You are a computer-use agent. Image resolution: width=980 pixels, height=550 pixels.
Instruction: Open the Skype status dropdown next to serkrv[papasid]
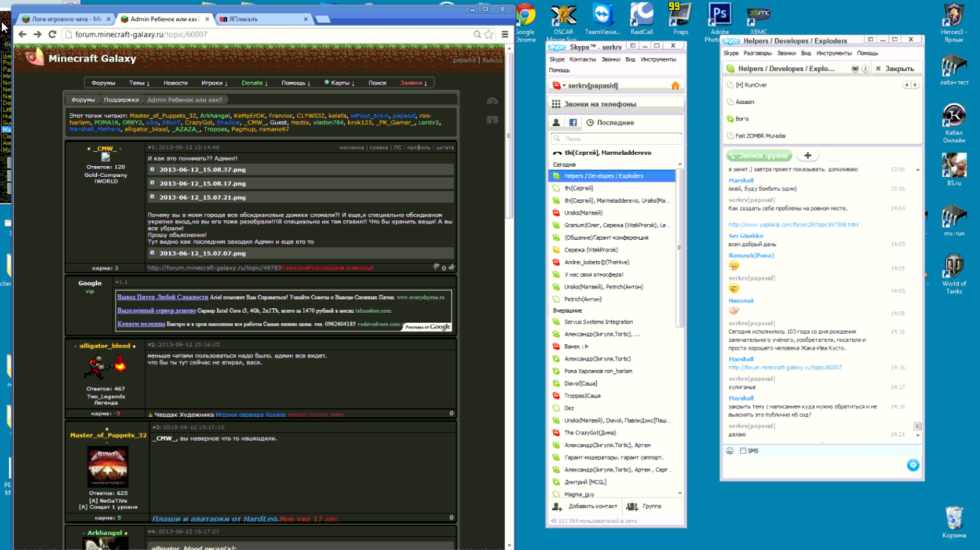point(564,86)
